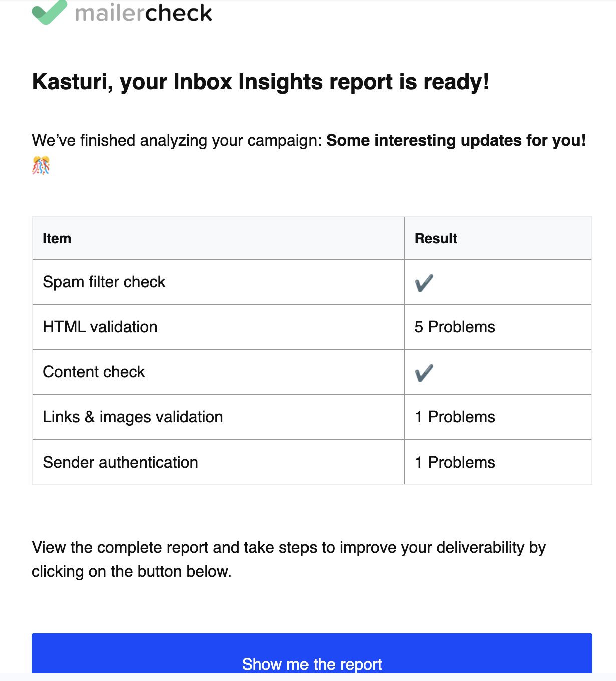This screenshot has width=616, height=681.
Task: Click the We've finished analyzing your campaign text
Action: [x=176, y=141]
